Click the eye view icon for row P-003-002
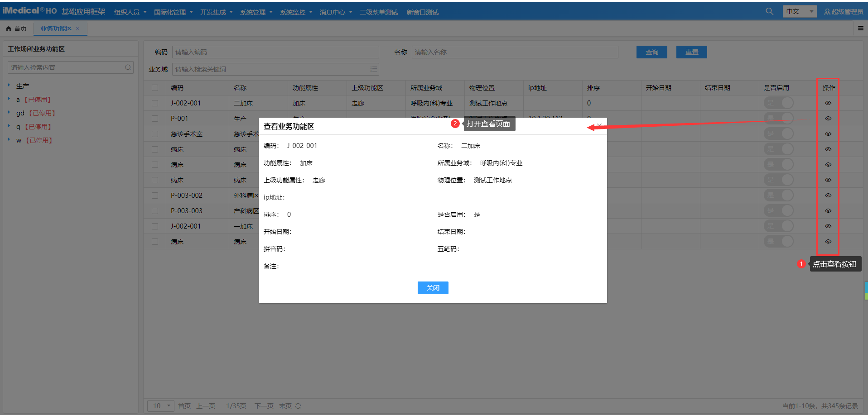The width and height of the screenshot is (868, 415). click(x=828, y=196)
